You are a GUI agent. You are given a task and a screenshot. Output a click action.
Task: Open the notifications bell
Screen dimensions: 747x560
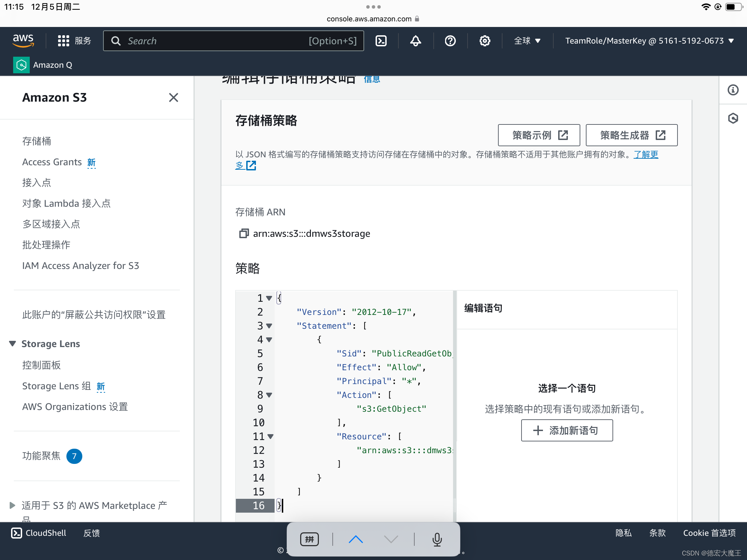416,41
